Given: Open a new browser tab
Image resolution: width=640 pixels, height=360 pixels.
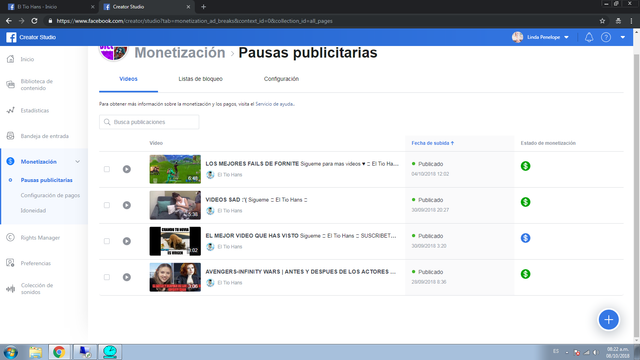Looking at the screenshot, I should [x=203, y=7].
